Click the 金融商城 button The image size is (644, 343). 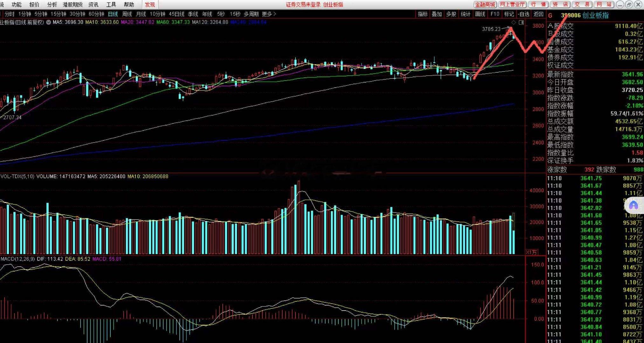485,4
